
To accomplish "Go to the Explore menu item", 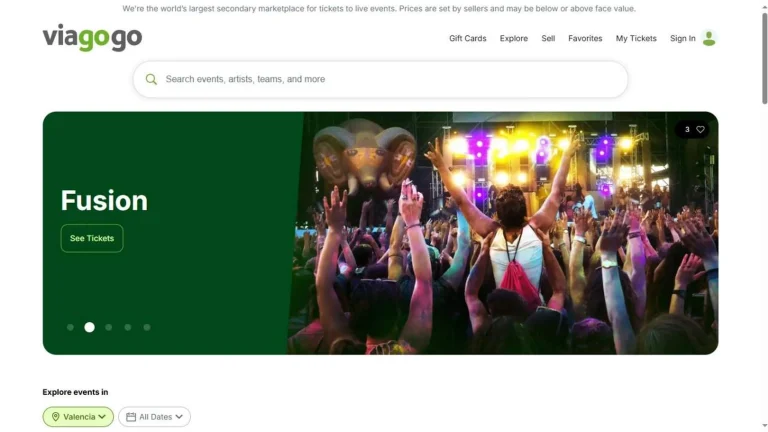I will pyautogui.click(x=514, y=38).
